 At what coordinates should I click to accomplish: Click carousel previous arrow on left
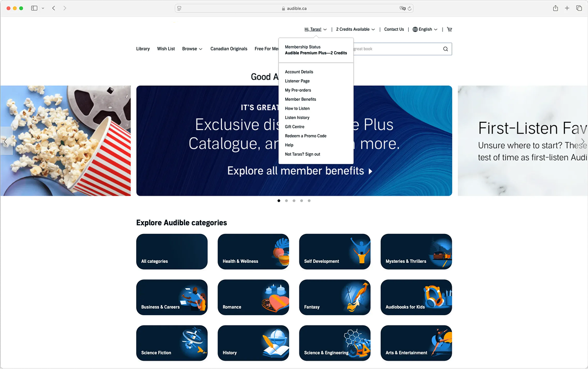(x=6, y=141)
